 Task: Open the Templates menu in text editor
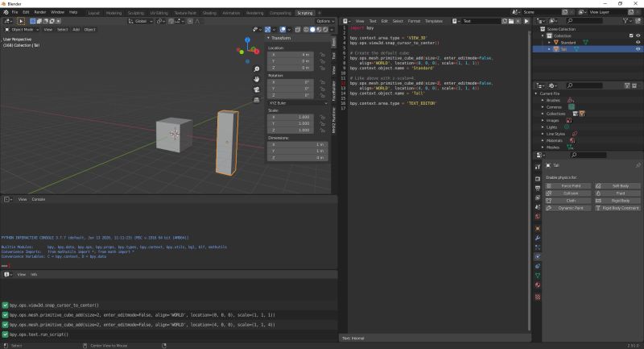click(433, 20)
